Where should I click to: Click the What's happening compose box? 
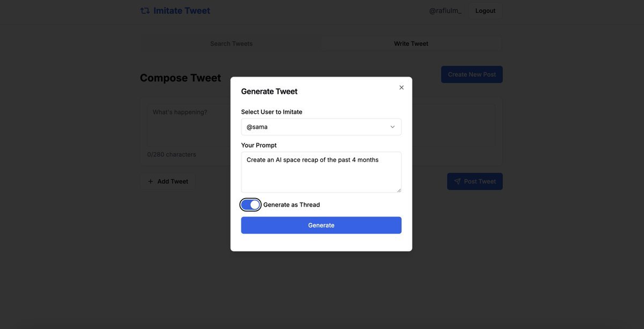(188, 125)
